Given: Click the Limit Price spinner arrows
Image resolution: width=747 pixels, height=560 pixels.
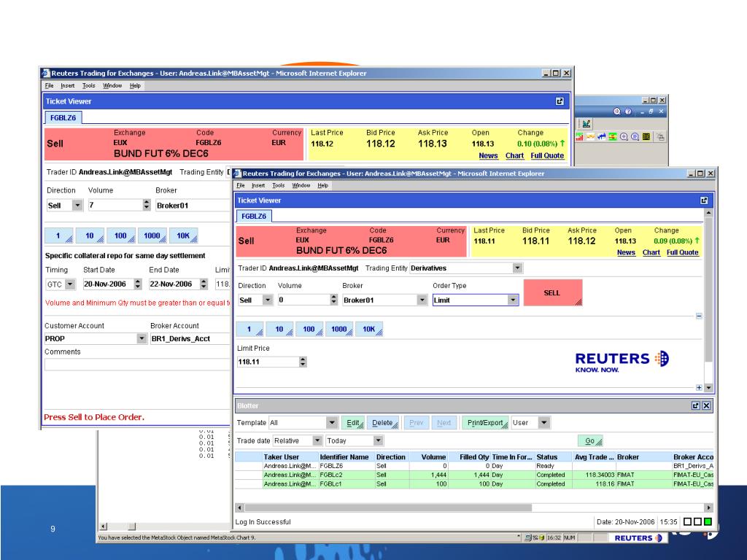Looking at the screenshot, I should tap(303, 362).
